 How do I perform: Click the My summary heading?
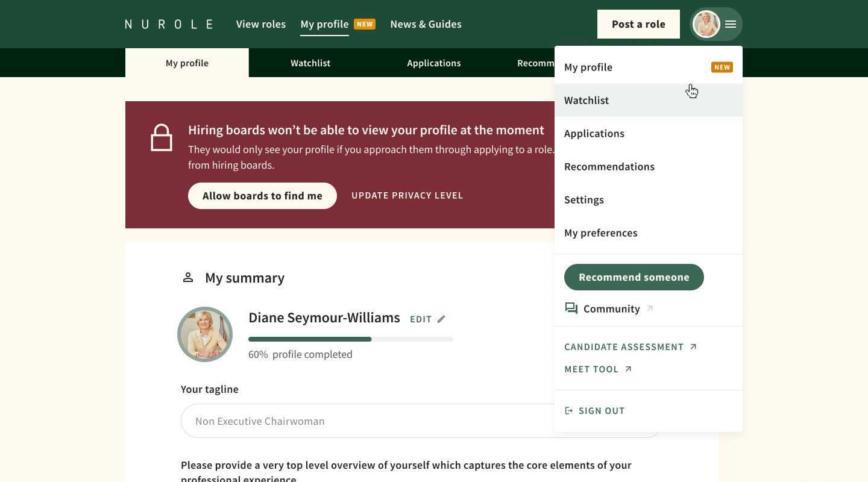[245, 278]
